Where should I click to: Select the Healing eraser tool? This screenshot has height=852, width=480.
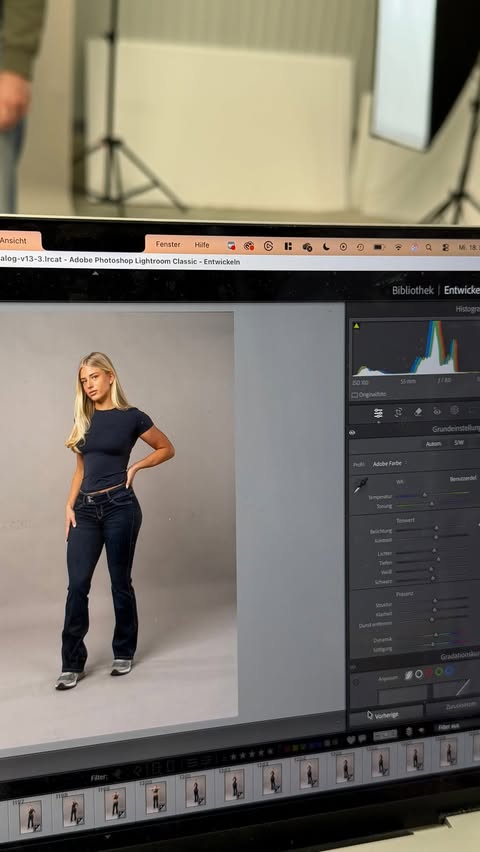[418, 411]
